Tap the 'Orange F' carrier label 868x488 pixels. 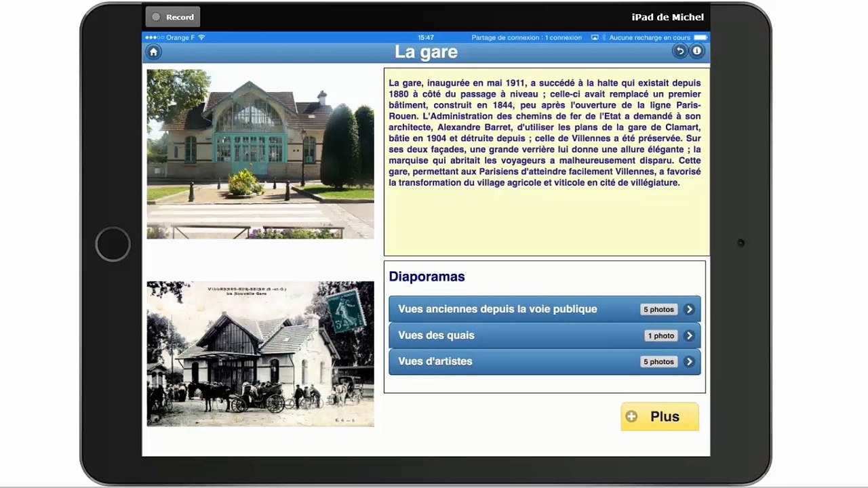pos(180,37)
